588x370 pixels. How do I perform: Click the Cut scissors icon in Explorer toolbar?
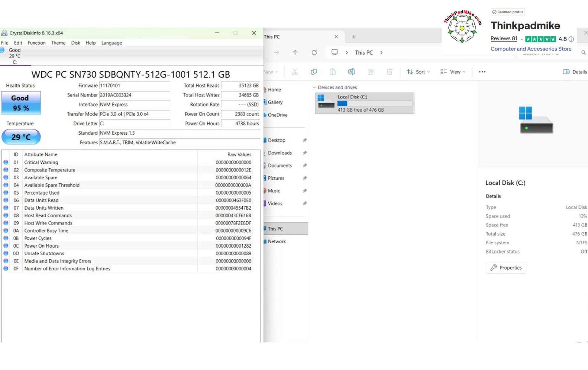pos(295,72)
